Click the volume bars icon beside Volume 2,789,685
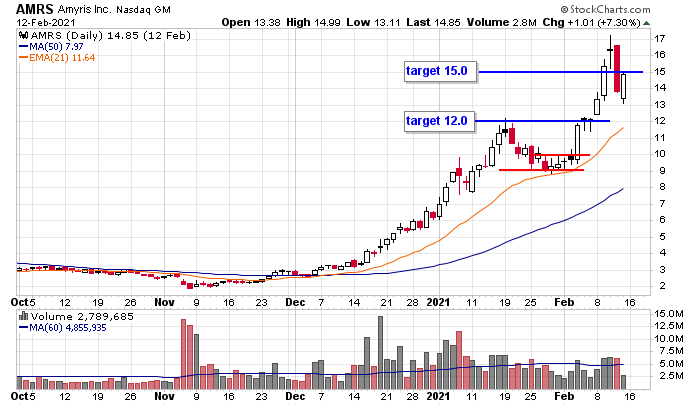The height and width of the screenshot is (405, 700). (24, 316)
